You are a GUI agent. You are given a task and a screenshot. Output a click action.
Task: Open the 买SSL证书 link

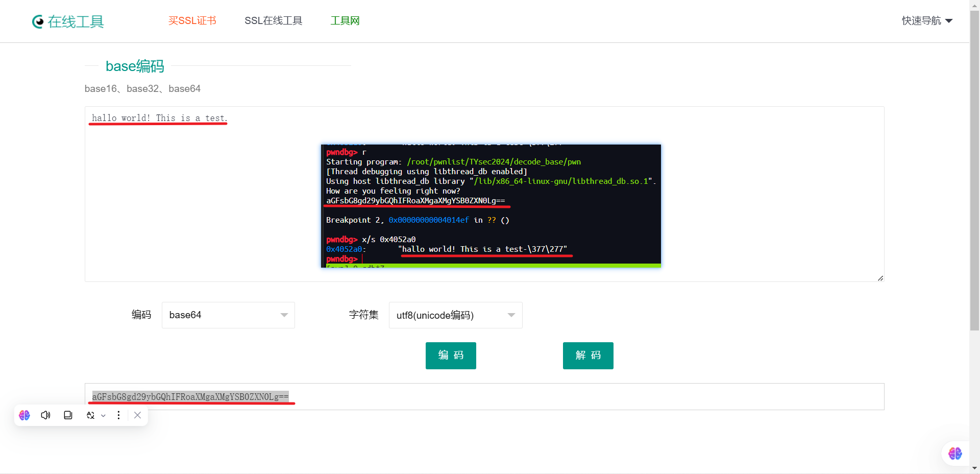pos(192,20)
